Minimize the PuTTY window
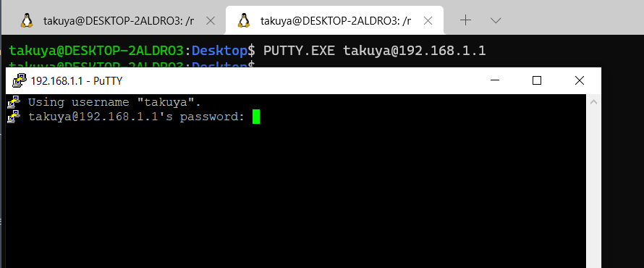The height and width of the screenshot is (268, 644). point(496,80)
